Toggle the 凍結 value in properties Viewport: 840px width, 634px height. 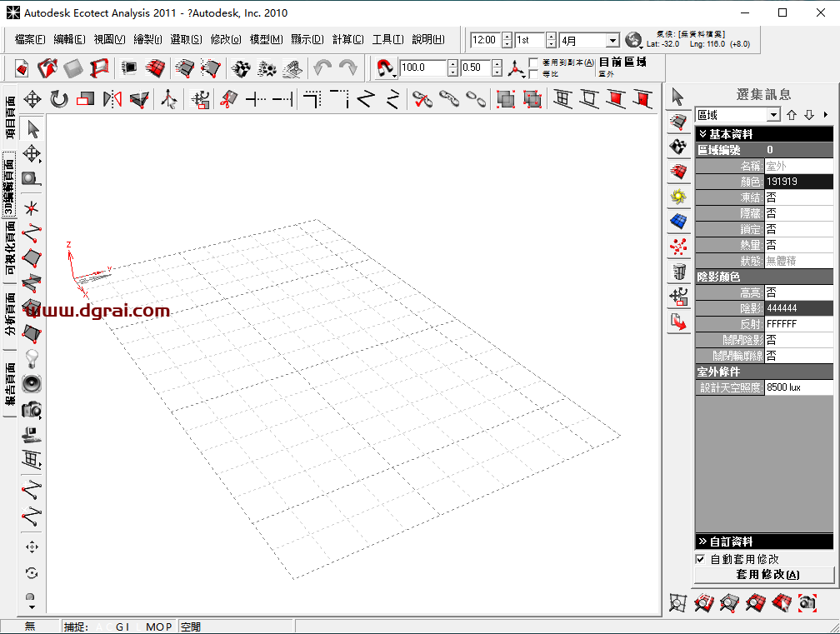click(x=798, y=197)
